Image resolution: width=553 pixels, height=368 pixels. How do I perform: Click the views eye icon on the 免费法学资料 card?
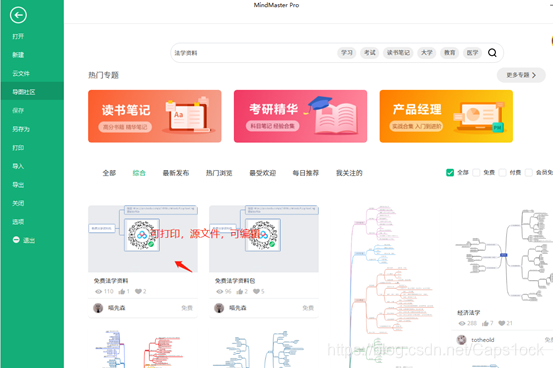pyautogui.click(x=99, y=291)
